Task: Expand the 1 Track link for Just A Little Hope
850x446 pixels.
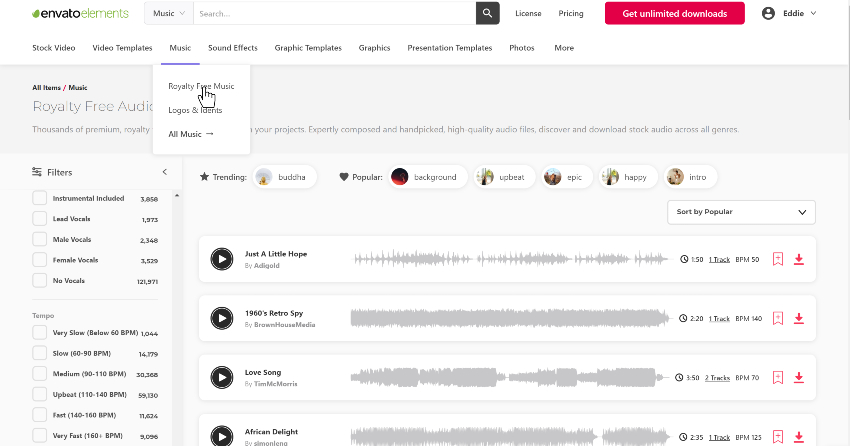Action: pyautogui.click(x=719, y=260)
